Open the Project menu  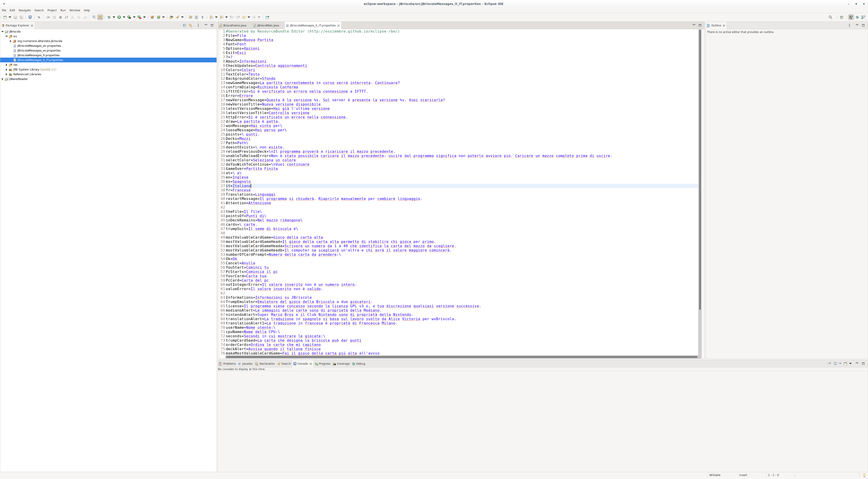click(x=52, y=10)
